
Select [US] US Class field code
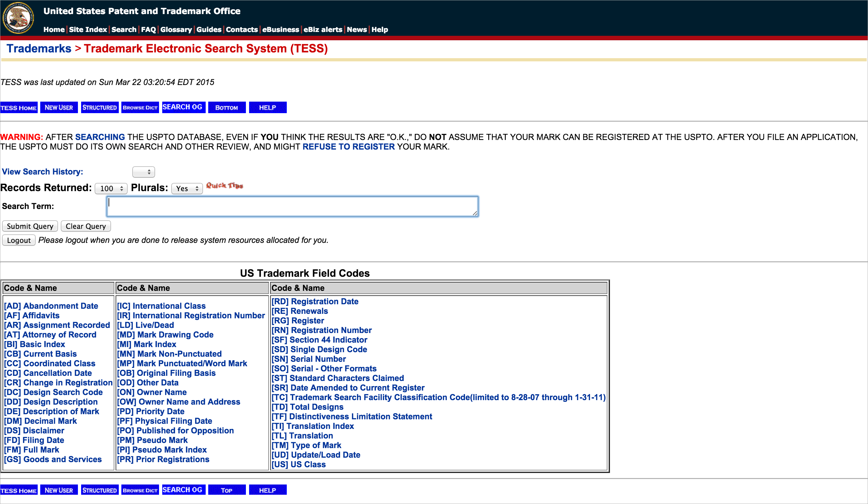299,465
